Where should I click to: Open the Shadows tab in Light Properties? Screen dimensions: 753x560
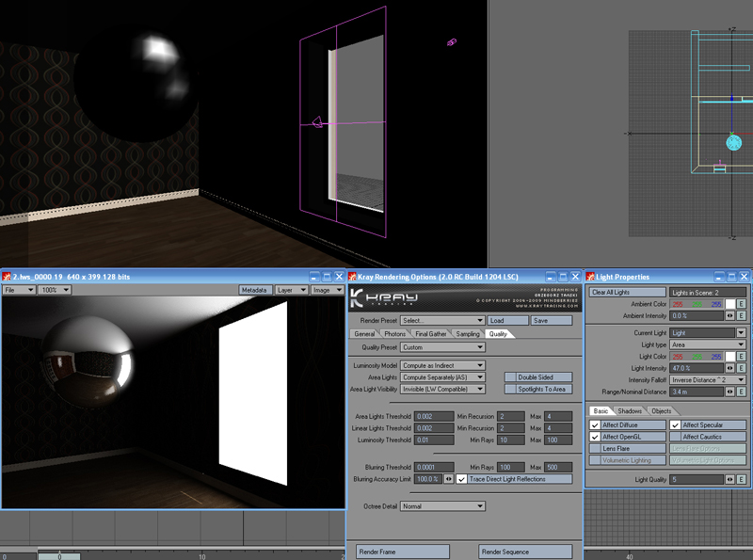click(x=630, y=410)
